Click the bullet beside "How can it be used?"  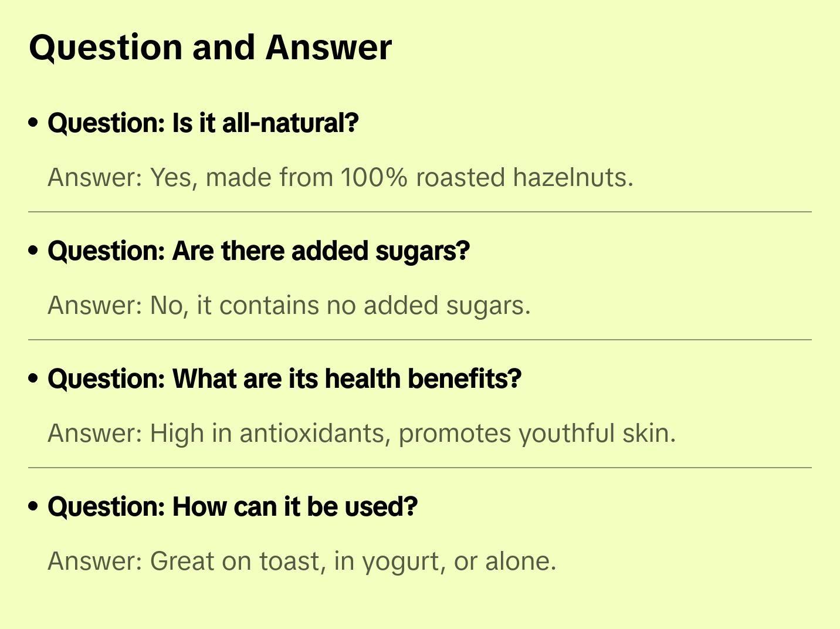33,506
